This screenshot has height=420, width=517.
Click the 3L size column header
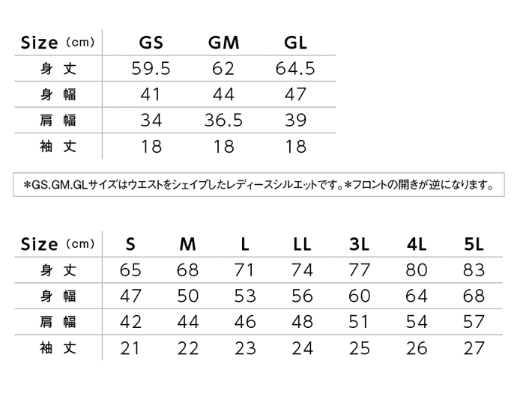[x=359, y=244]
